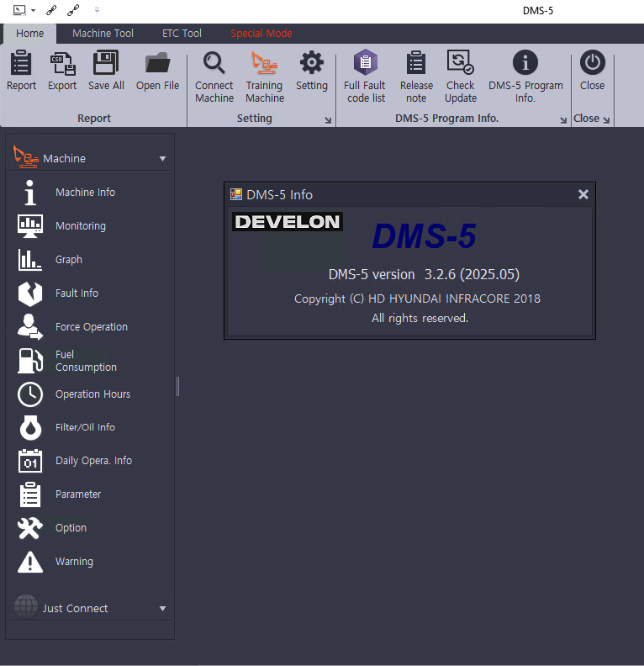Open Close group launcher arrow

pos(606,120)
